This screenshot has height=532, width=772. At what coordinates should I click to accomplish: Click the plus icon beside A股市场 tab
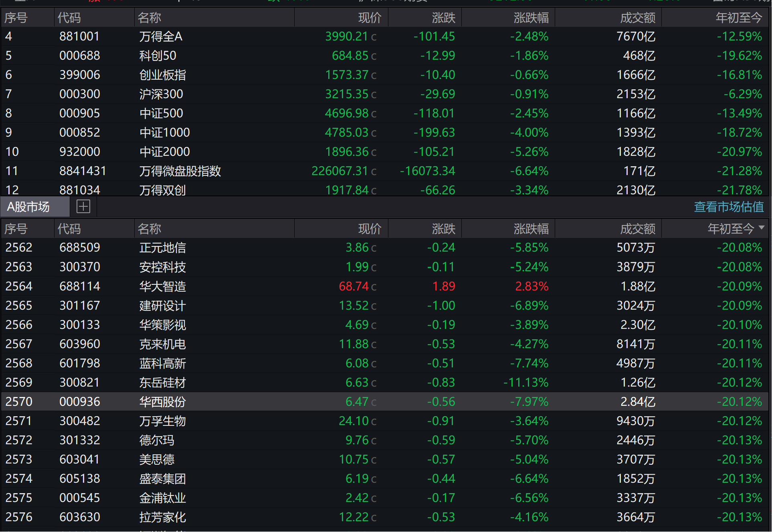83,207
